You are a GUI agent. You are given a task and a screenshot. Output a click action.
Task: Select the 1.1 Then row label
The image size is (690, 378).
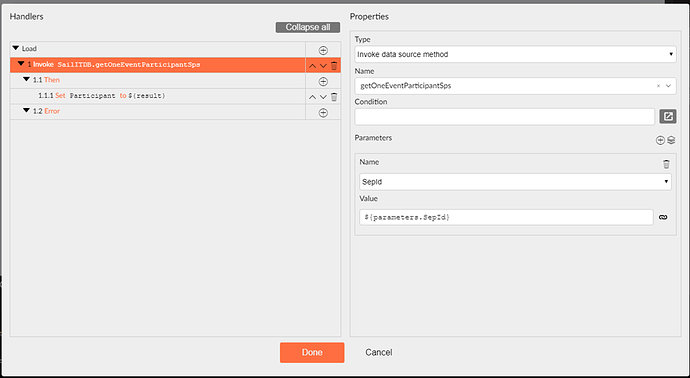click(46, 80)
